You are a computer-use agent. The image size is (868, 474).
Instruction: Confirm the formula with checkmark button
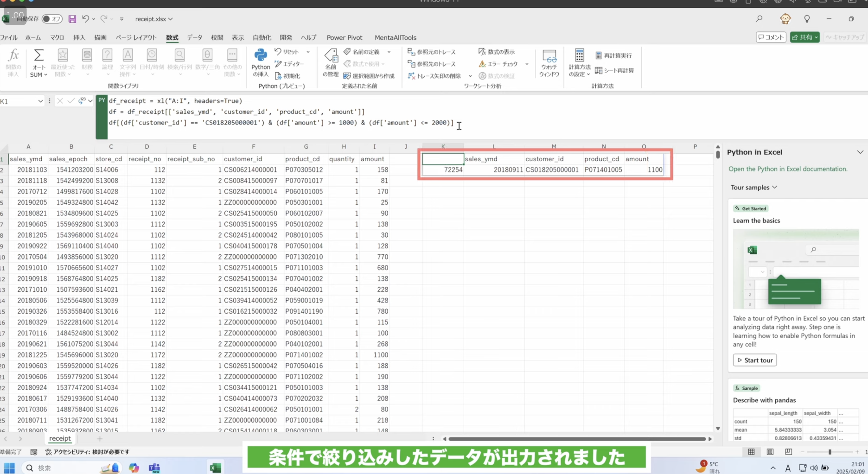[x=71, y=101]
